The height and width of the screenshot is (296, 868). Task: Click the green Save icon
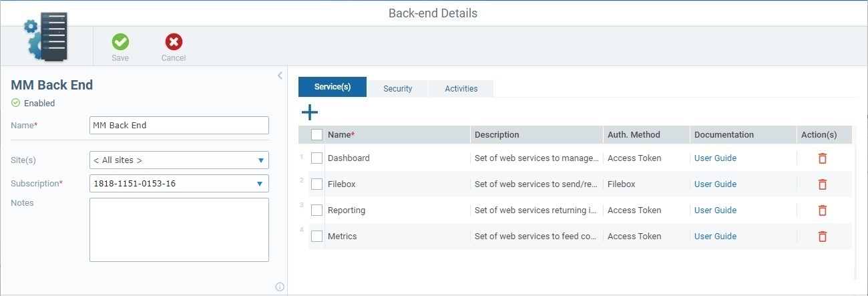pyautogui.click(x=120, y=42)
